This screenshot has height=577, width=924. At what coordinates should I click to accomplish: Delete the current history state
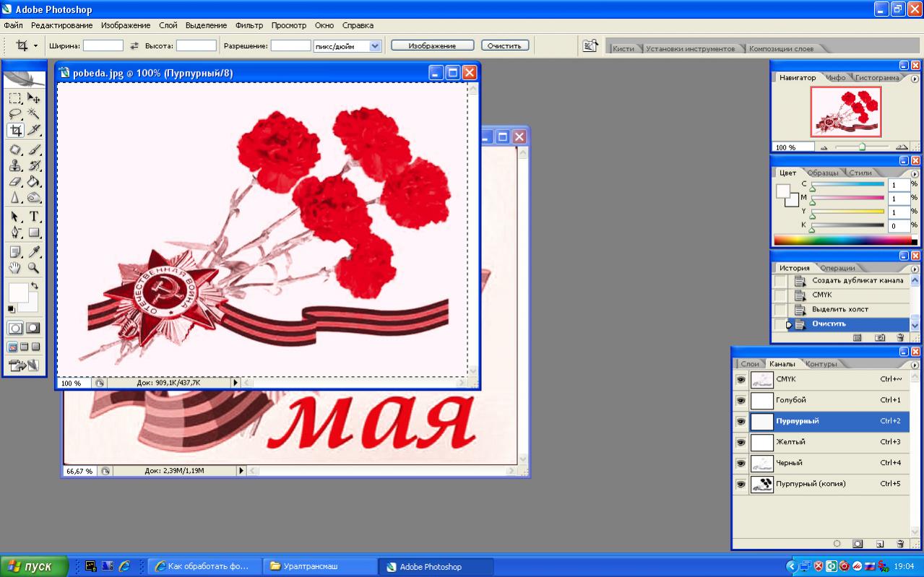click(x=900, y=337)
